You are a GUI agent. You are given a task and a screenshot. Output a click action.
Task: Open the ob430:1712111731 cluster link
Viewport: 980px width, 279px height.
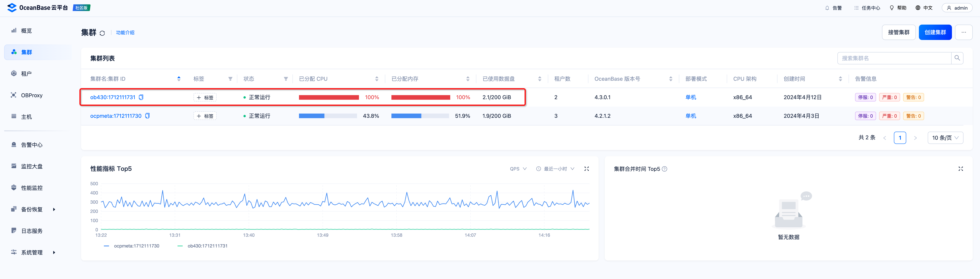pos(113,97)
